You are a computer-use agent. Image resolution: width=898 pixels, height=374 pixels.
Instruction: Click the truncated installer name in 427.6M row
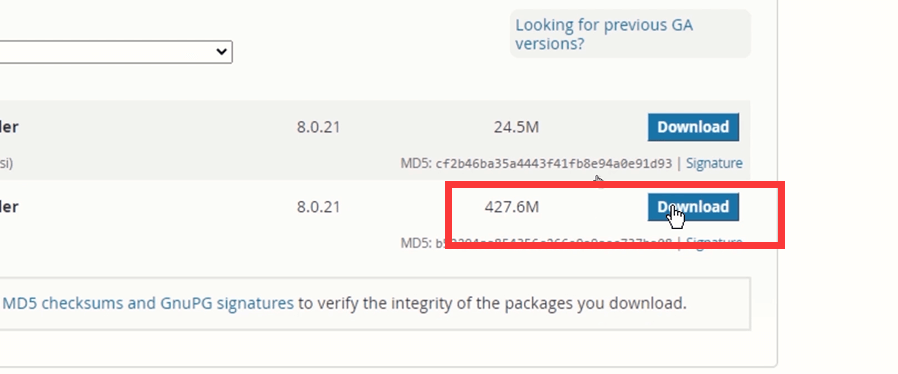(x=9, y=207)
